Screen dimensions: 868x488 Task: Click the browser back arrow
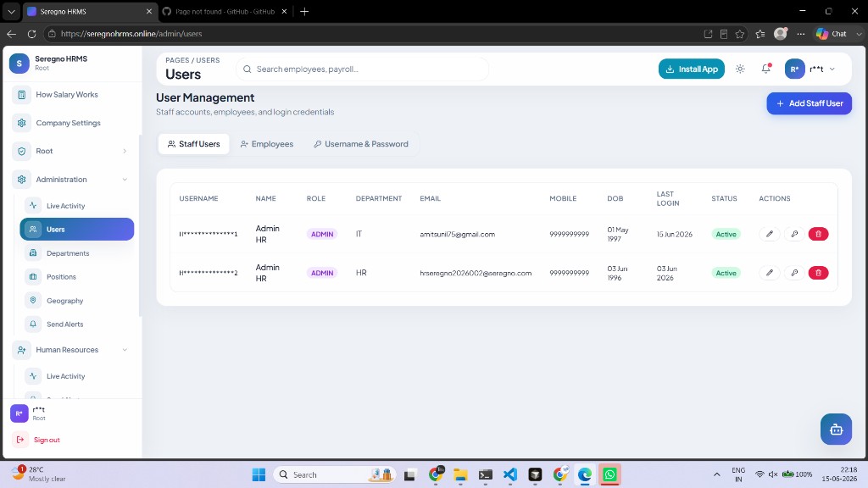(x=12, y=34)
